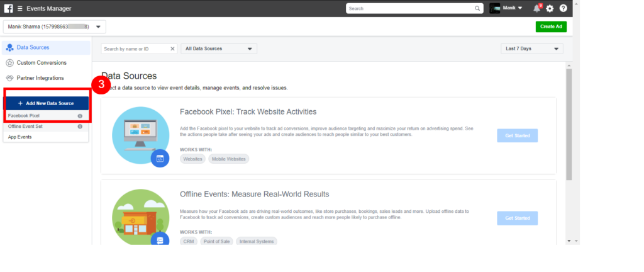Click the code badge icon on Pixel illustration
The width and height of the screenshot is (644, 272).
[x=160, y=158]
